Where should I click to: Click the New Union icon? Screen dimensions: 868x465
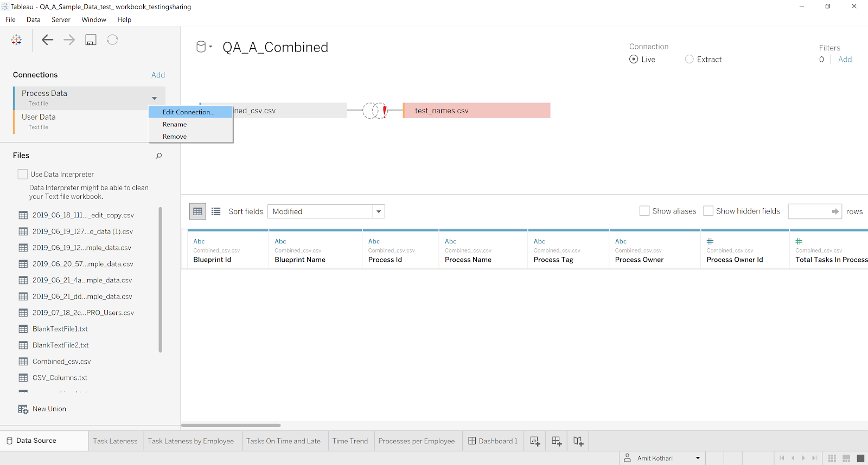23,409
